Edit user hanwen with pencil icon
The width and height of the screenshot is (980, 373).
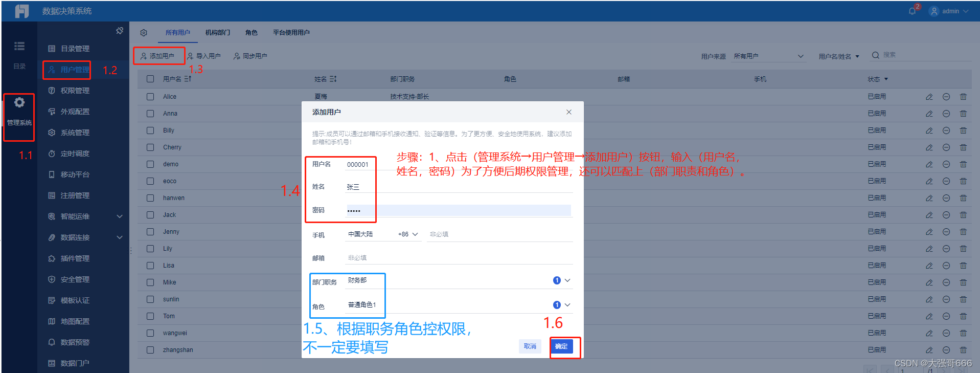(x=929, y=198)
